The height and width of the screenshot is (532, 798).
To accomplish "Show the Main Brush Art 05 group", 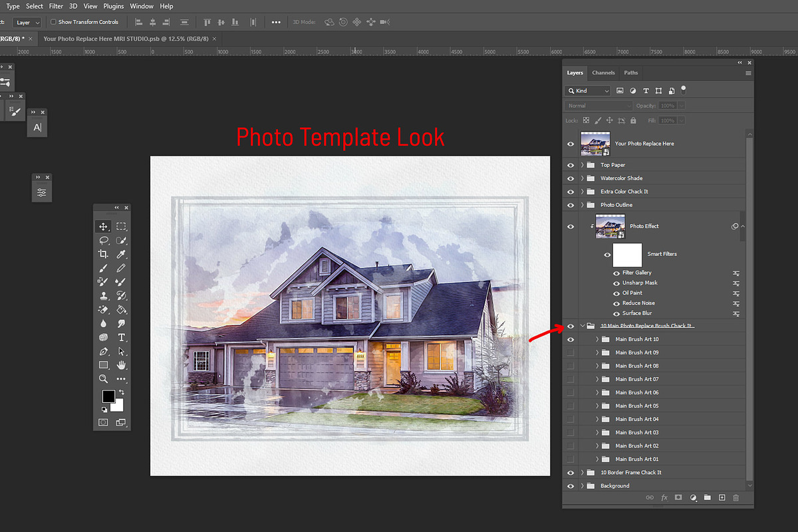I will click(x=571, y=406).
